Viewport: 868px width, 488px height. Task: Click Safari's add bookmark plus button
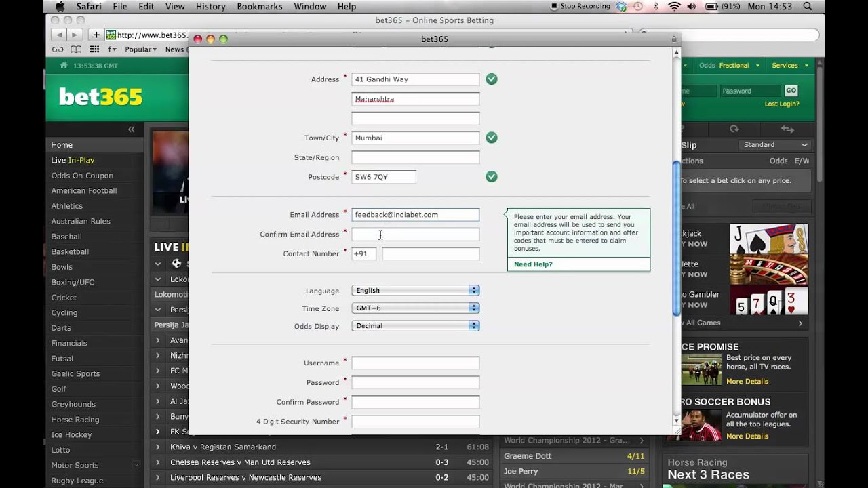[x=96, y=35]
